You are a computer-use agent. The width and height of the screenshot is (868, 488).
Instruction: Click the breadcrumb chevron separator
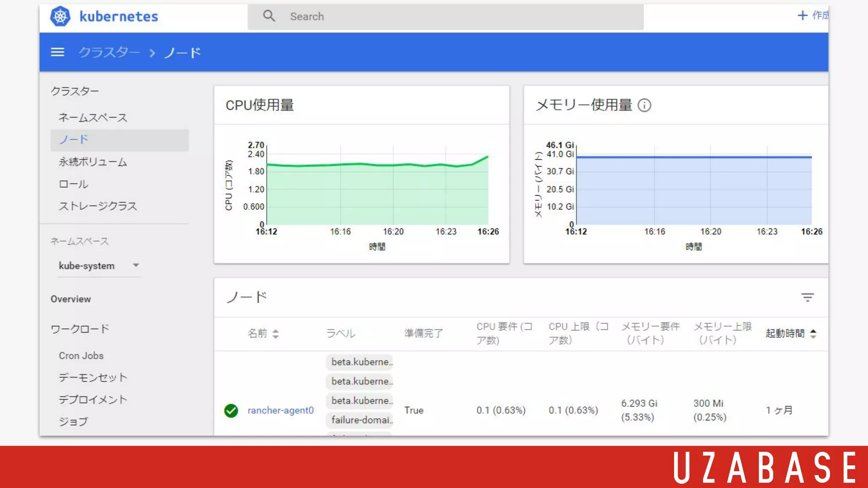152,53
